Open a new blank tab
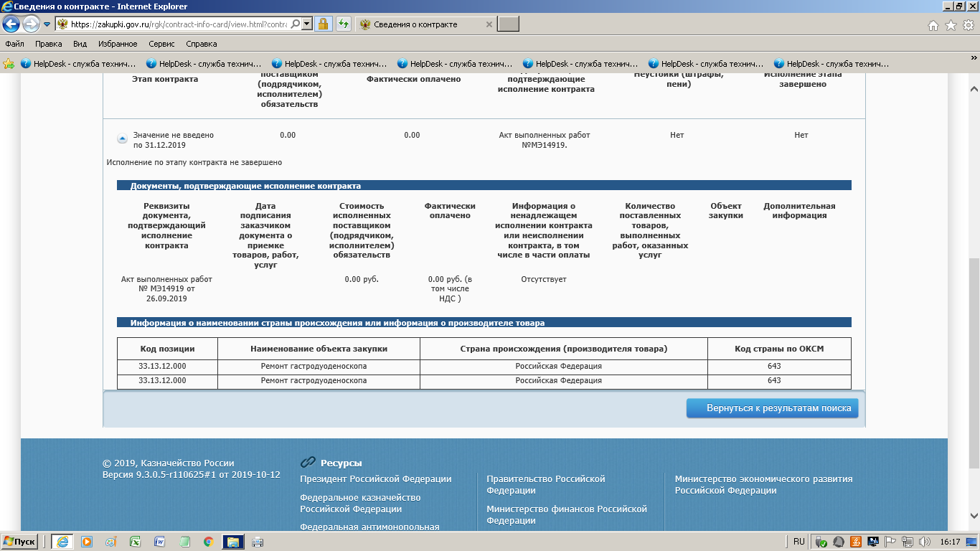The width and height of the screenshot is (980, 551). tap(509, 24)
